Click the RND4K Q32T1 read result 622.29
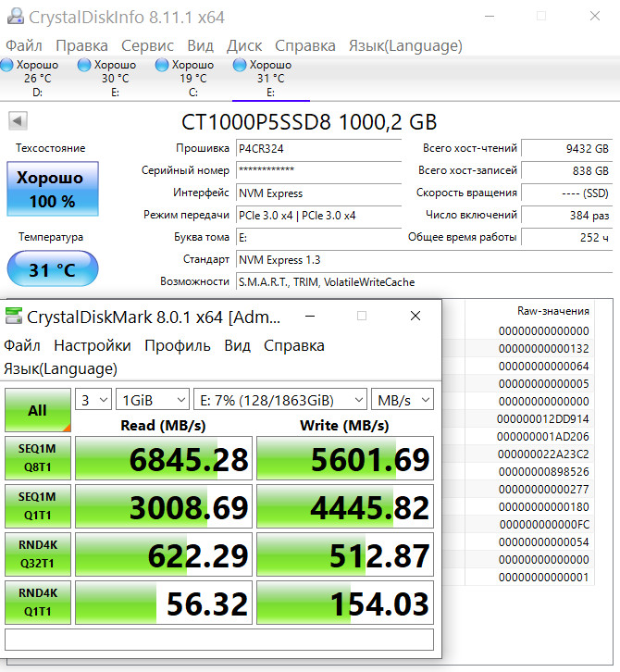620x672 pixels. point(164,554)
